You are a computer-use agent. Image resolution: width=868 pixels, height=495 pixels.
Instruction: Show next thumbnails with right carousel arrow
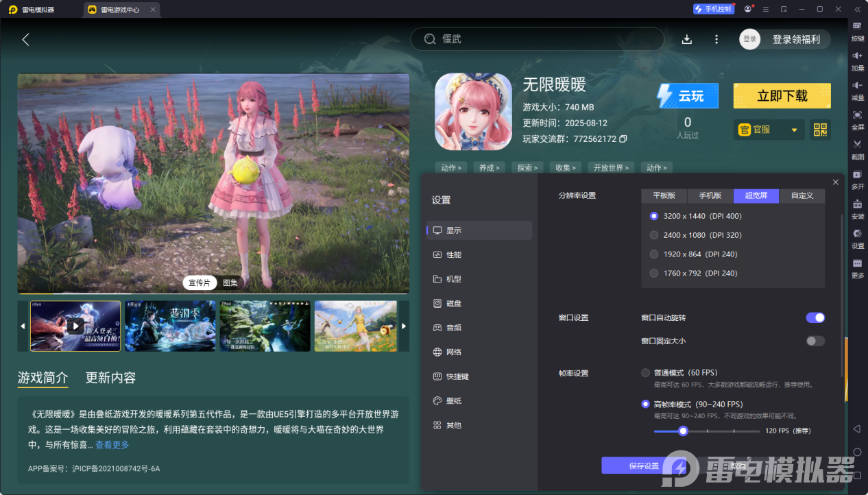(404, 326)
